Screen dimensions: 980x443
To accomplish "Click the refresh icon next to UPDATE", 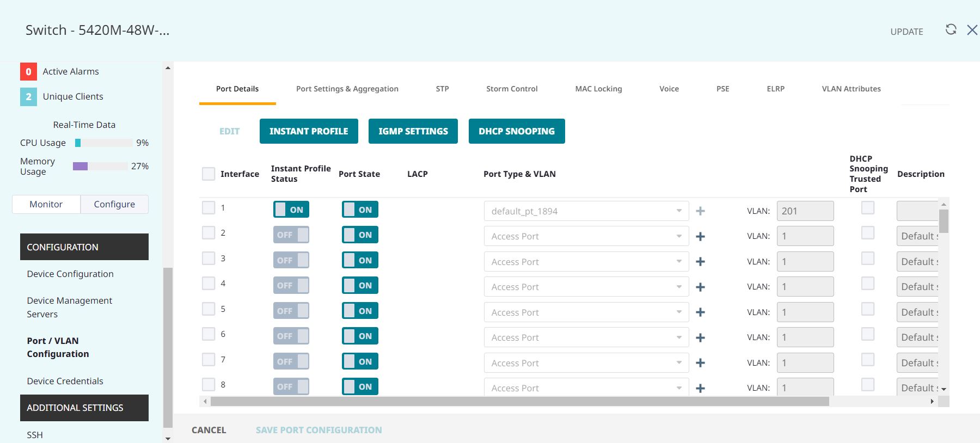I will (x=951, y=30).
